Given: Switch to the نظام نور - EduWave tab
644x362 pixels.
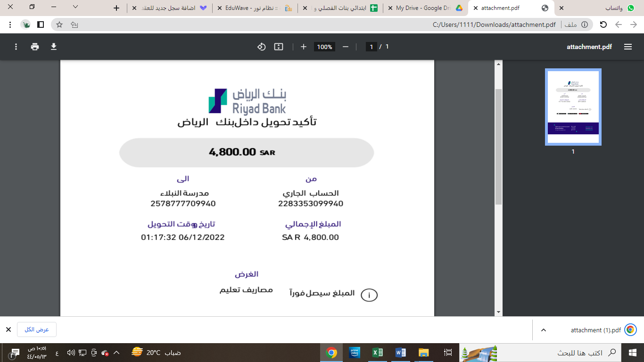Looking at the screenshot, I should coord(255,8).
